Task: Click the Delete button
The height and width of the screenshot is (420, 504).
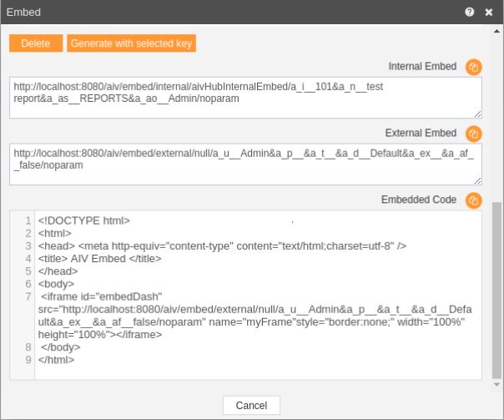Action: point(36,43)
